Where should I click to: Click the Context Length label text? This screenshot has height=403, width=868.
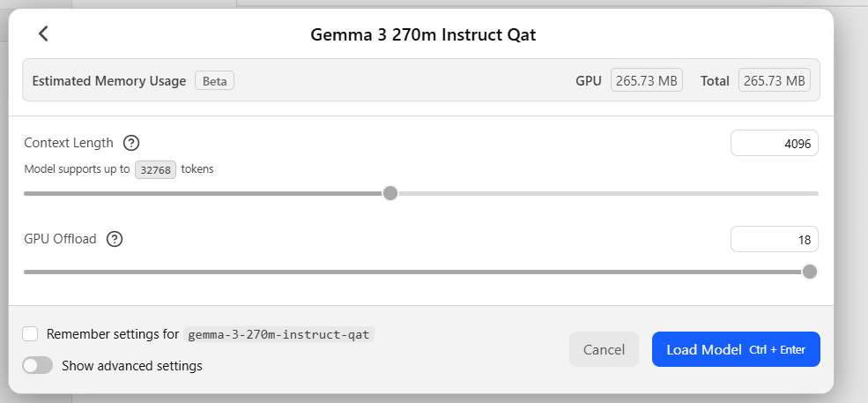[69, 143]
